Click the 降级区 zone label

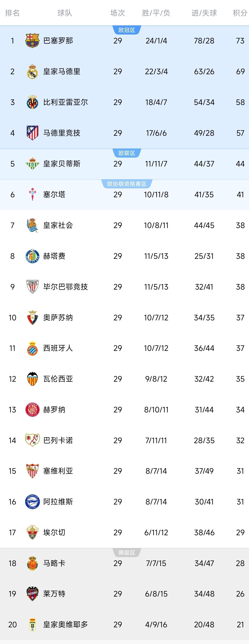click(127, 552)
